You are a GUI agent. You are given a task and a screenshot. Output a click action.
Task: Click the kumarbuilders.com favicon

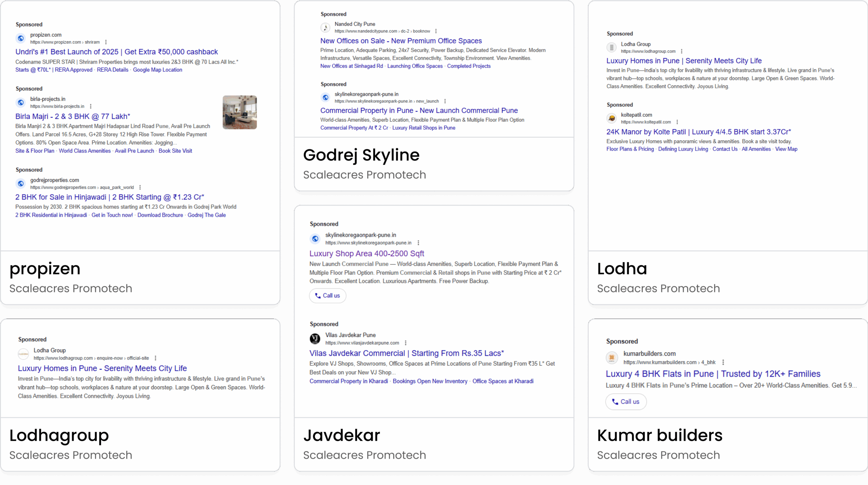(x=612, y=357)
